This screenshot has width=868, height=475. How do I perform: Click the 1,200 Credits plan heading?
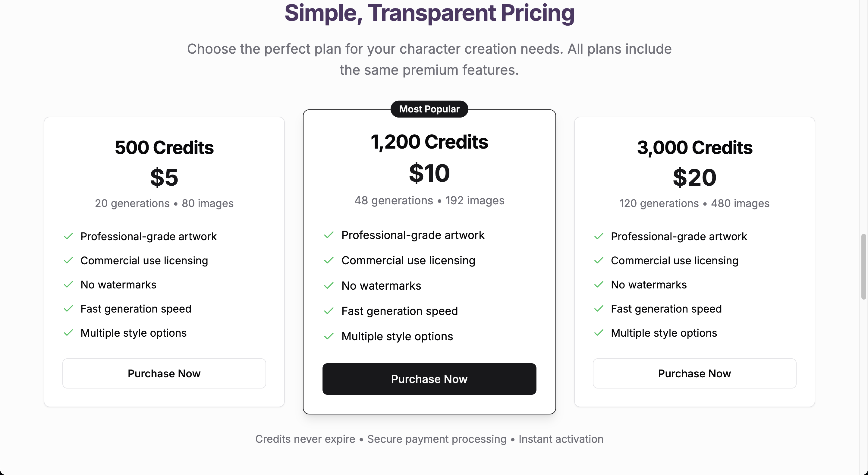click(429, 142)
